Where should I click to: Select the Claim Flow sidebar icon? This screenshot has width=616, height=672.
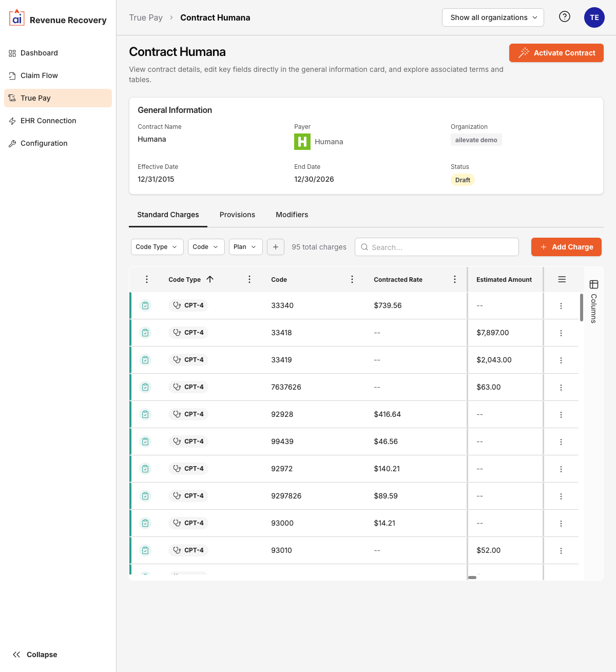coord(12,75)
